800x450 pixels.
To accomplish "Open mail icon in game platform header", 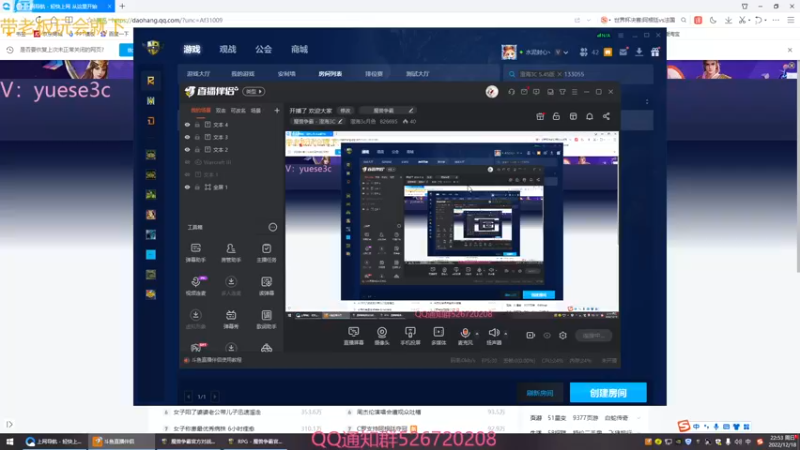I will 623,52.
